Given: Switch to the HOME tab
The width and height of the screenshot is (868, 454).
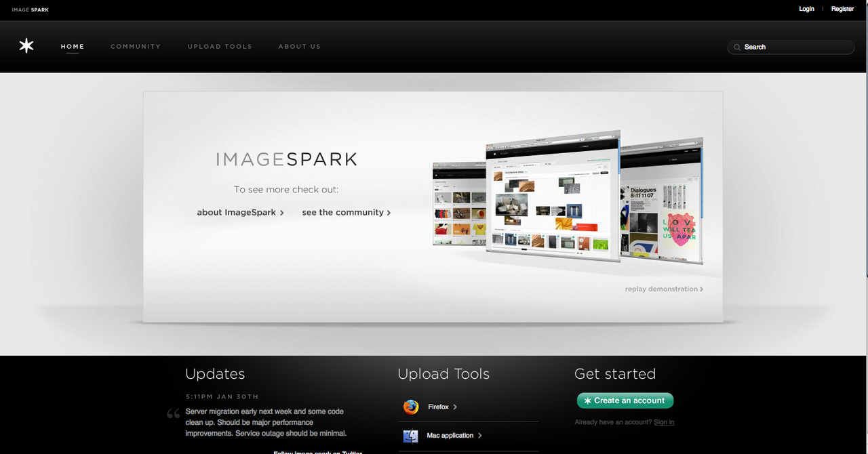Looking at the screenshot, I should (x=73, y=46).
